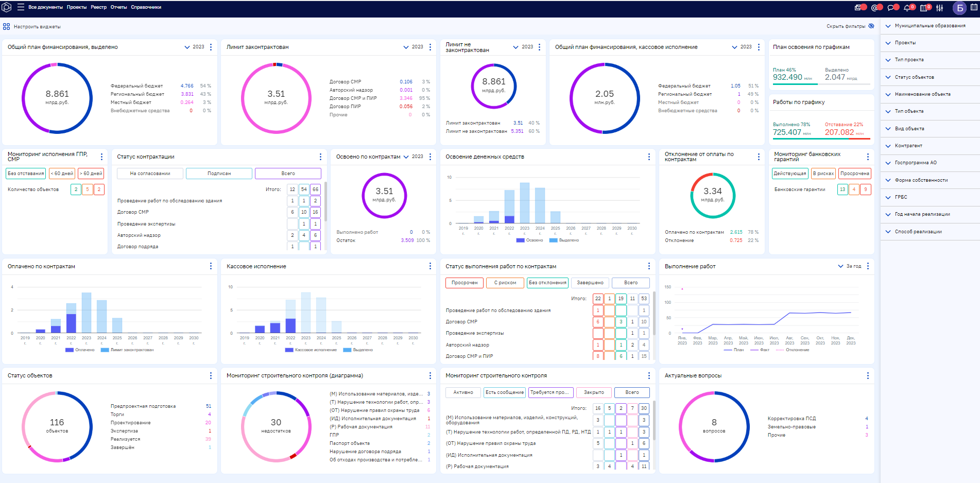980x483 pixels.
Task: Open the user avatar 'Б'
Action: (959, 8)
